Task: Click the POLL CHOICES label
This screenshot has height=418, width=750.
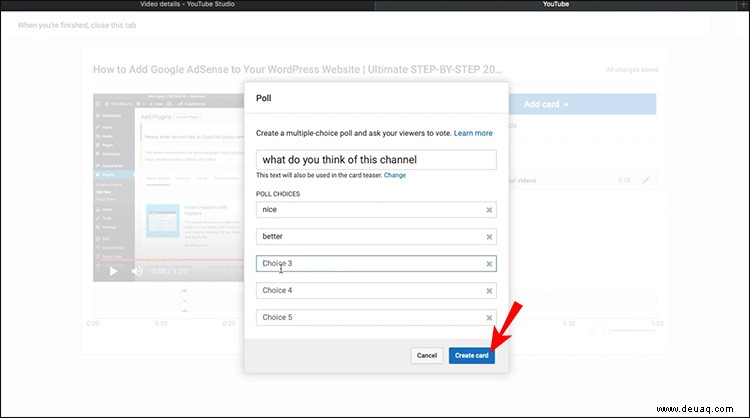Action: click(278, 194)
